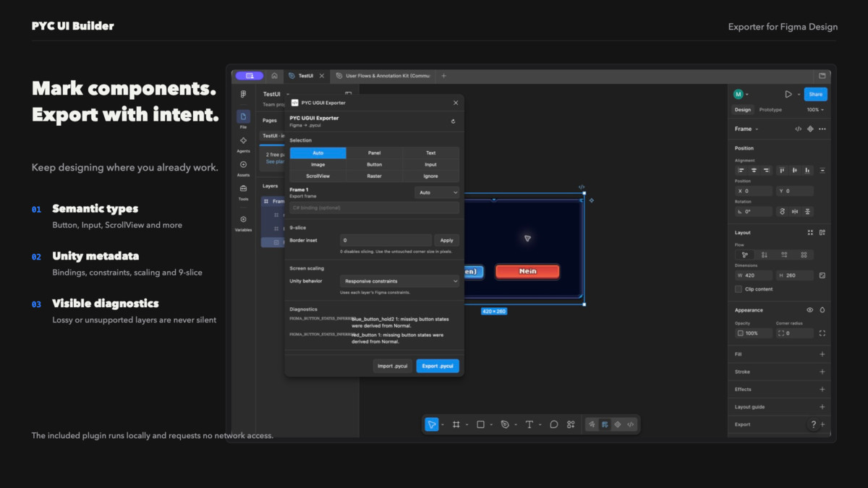Image resolution: width=868 pixels, height=488 pixels.
Task: Select the Move tool in bottom toolbar
Action: (432, 424)
